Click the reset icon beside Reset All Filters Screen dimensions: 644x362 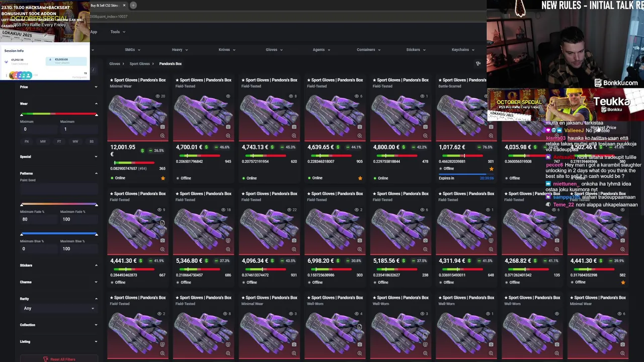click(45, 359)
